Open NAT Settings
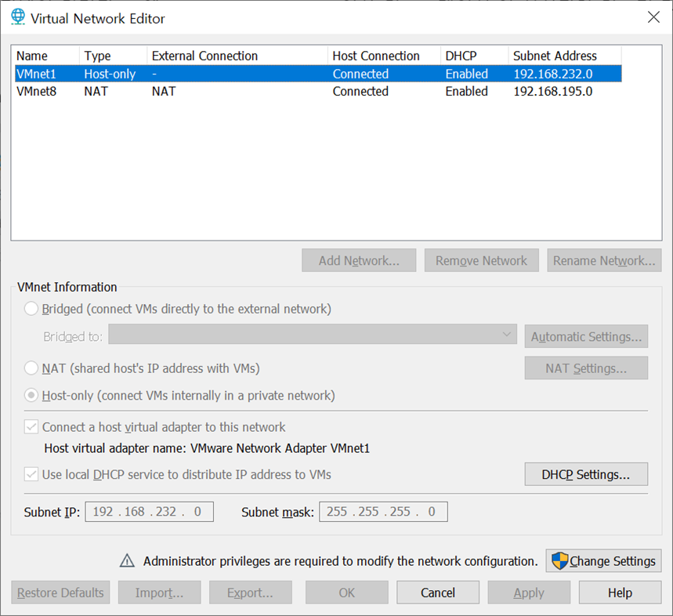This screenshot has height=616, width=673. tap(586, 368)
